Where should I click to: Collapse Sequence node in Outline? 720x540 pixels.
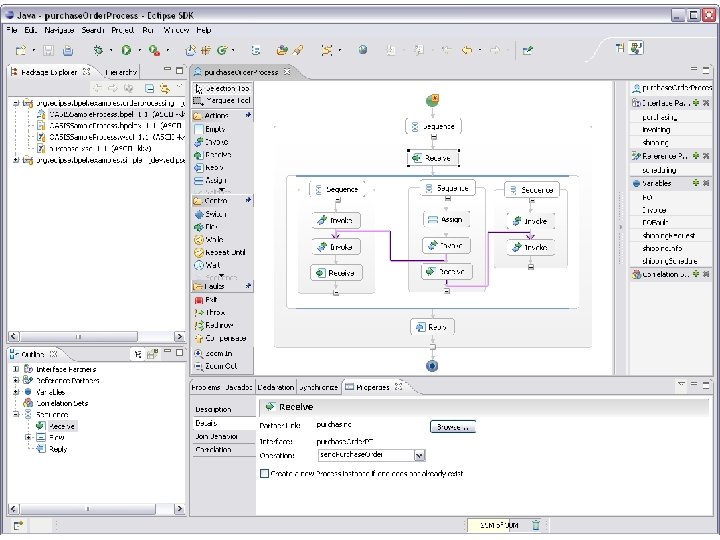coord(16,414)
